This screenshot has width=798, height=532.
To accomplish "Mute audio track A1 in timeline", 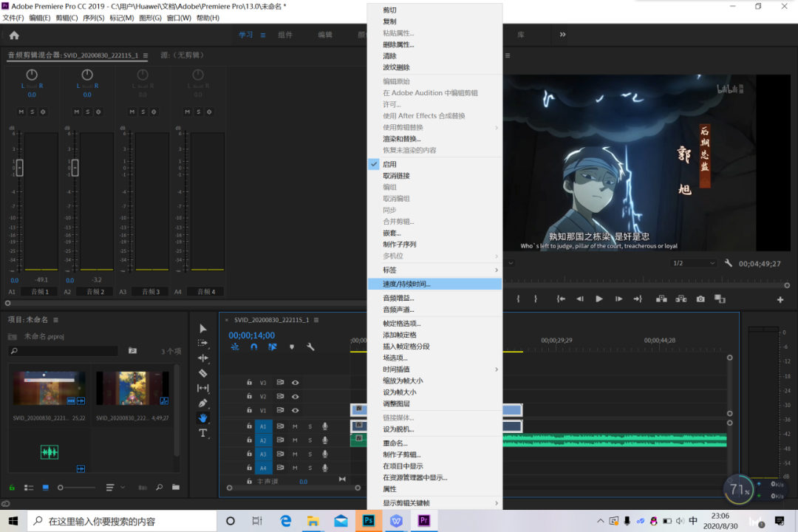I will pos(295,426).
